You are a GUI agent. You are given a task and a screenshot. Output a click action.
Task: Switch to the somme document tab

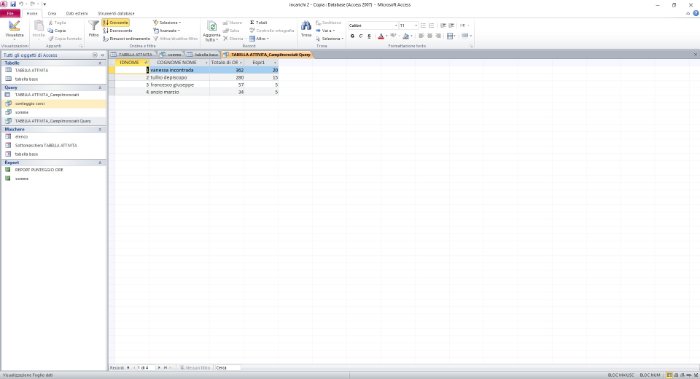[x=171, y=54]
